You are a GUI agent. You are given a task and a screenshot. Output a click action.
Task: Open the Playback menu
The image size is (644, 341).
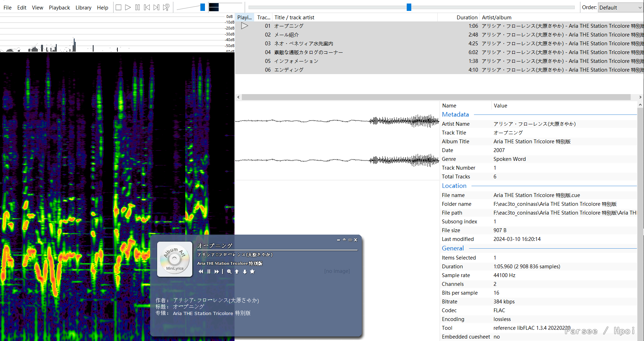point(59,8)
